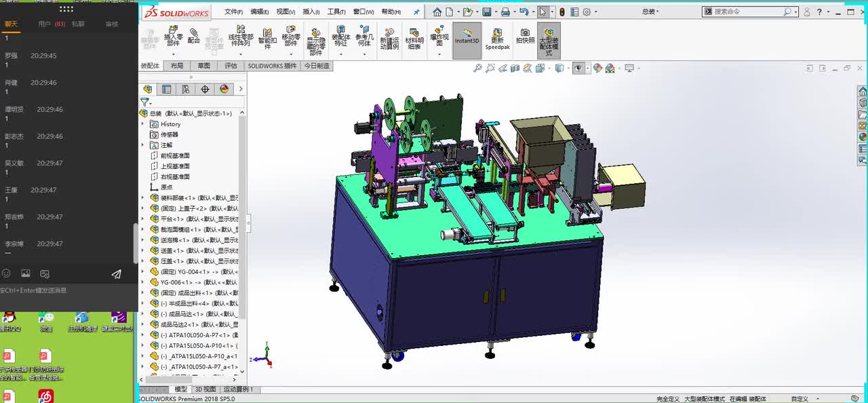This screenshot has height=403, width=868.
Task: Open the DimXpertManager crosshair tab icon
Action: 205,89
